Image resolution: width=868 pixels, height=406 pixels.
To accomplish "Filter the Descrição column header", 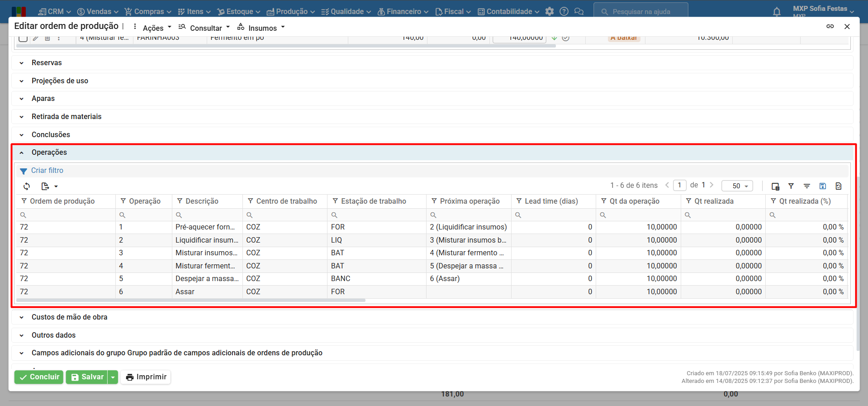I will coord(180,201).
